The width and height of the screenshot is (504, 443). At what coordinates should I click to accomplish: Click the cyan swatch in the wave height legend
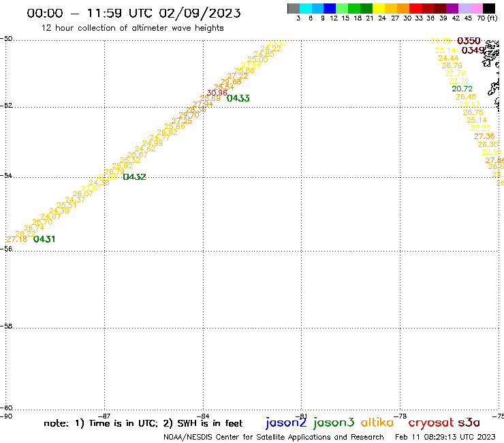coord(305,8)
